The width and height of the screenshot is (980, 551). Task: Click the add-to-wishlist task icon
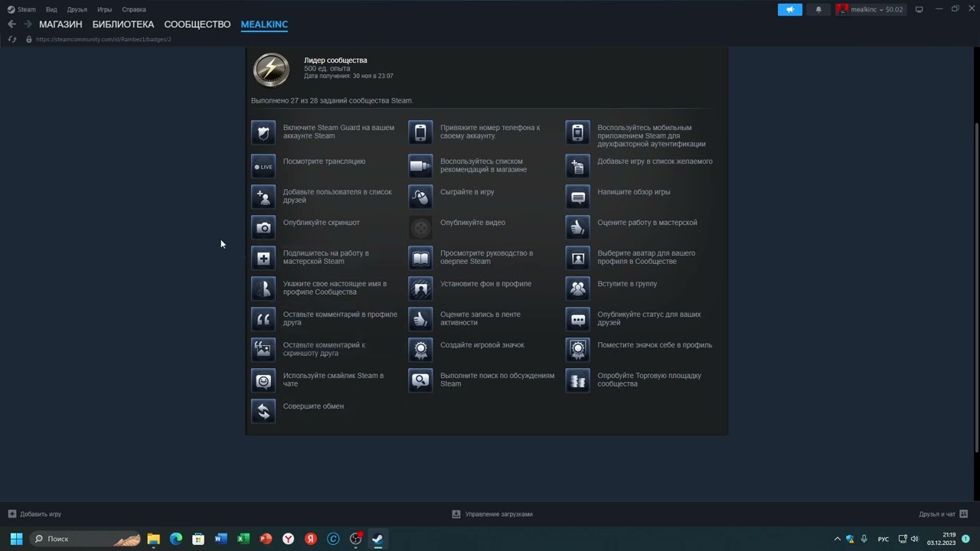pos(578,166)
